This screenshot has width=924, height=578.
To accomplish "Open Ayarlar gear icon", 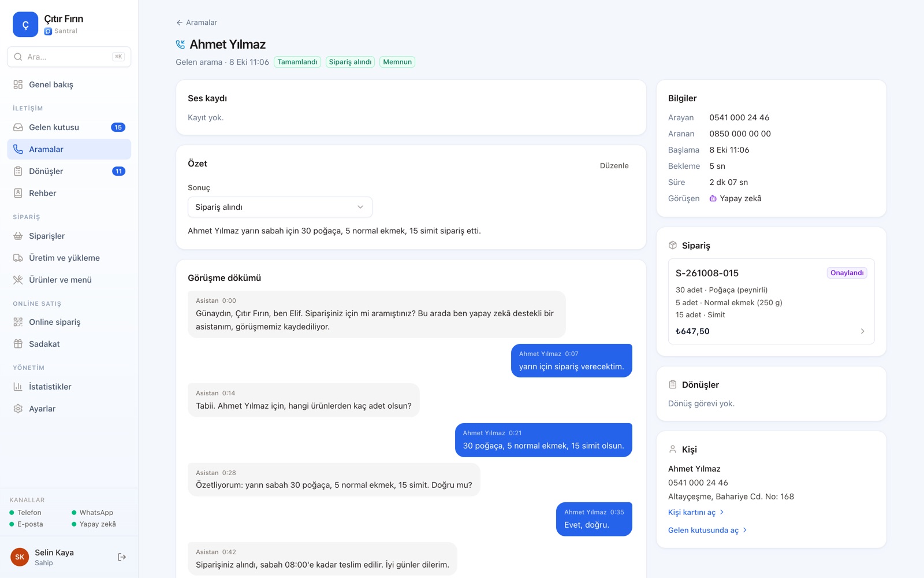I will click(x=18, y=409).
